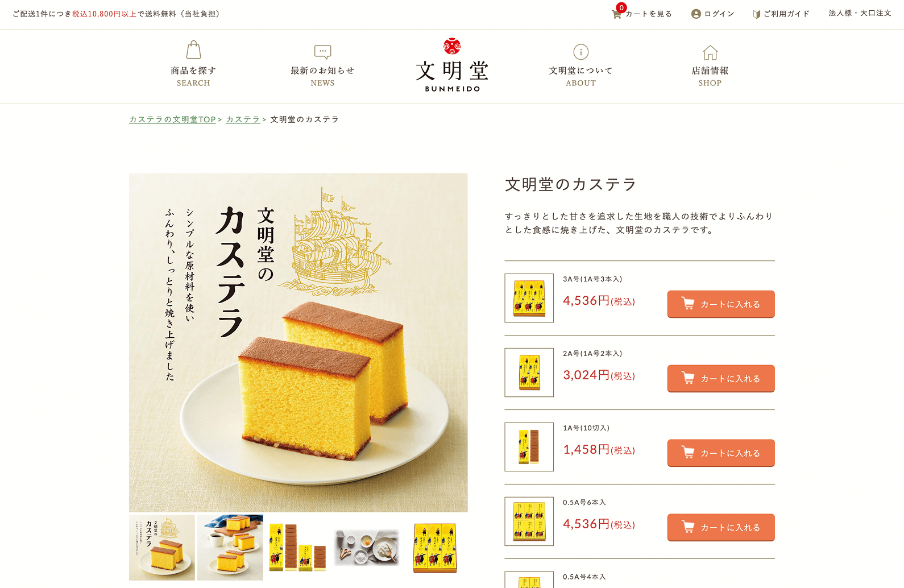
Task: Click the shopping bag SEARCH icon
Action: 194,50
